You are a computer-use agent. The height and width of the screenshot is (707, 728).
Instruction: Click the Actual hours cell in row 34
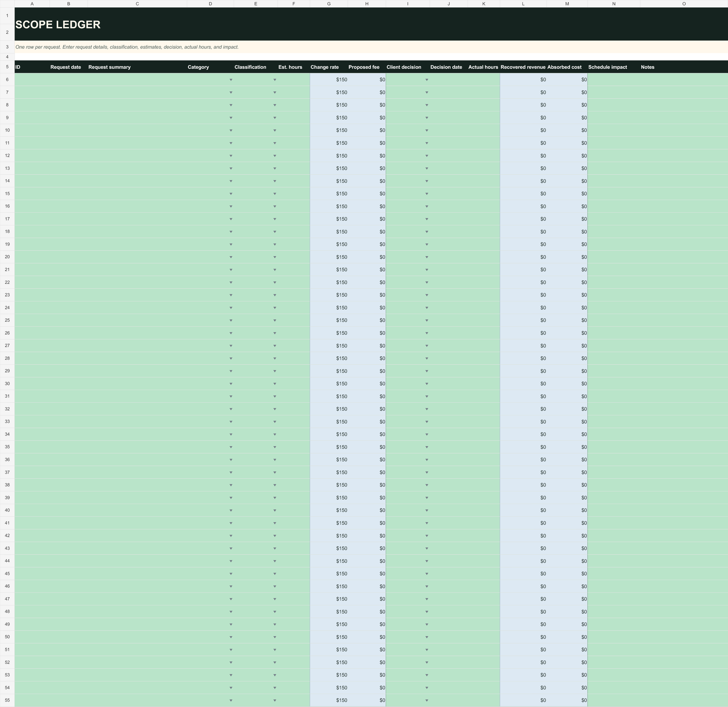[484, 434]
